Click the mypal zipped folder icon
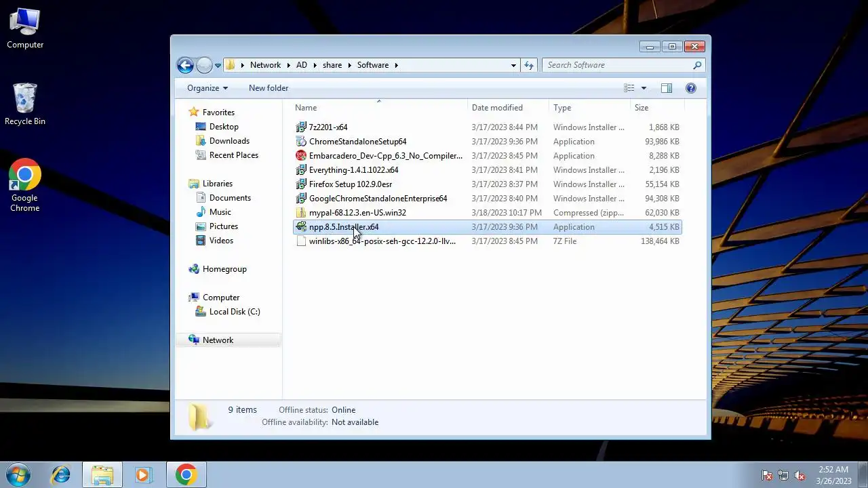This screenshot has height=488, width=868. (301, 213)
